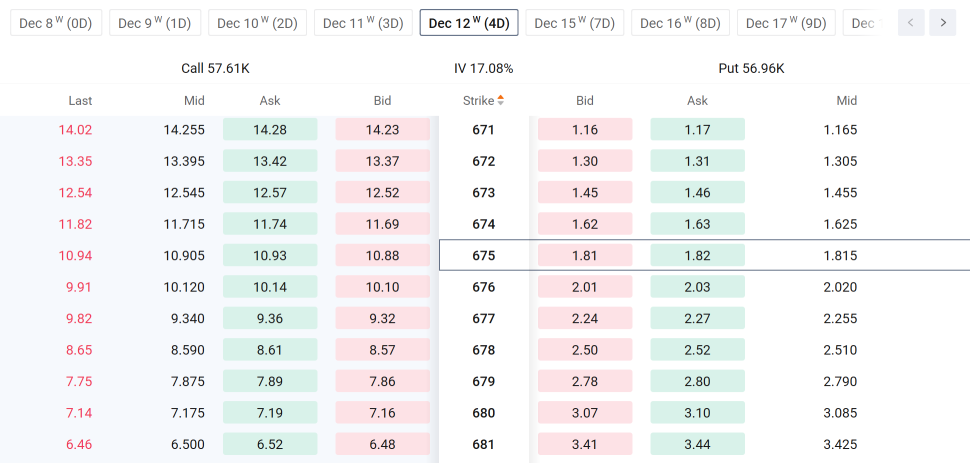970x463 pixels.
Task: Open the Dec 10 (2D) expiry tab
Action: (x=257, y=23)
